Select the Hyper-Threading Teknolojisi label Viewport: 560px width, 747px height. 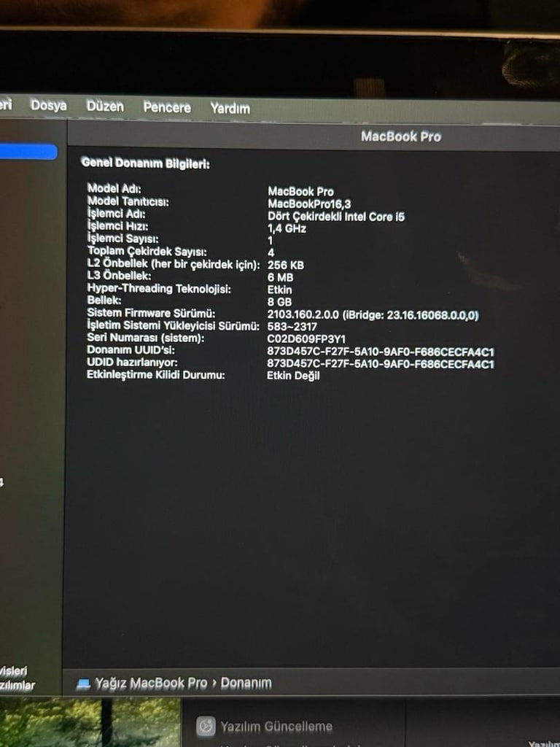158,289
